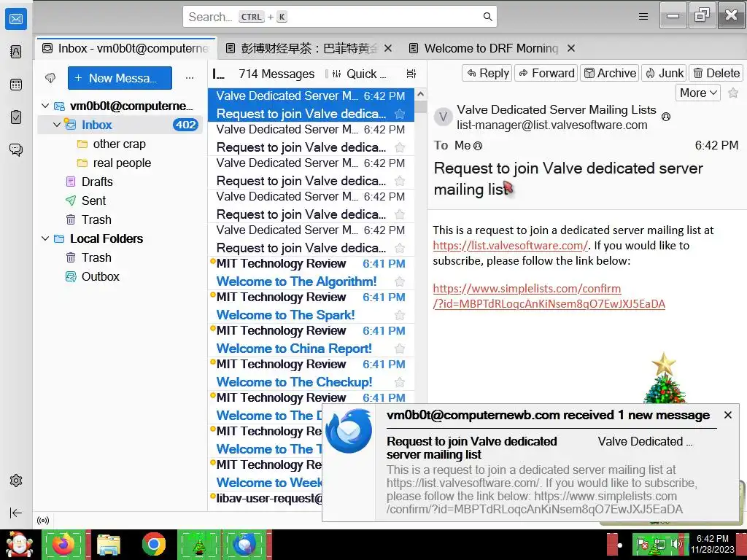Select the libav-user-request email row
The image size is (747, 560).
coord(267,499)
